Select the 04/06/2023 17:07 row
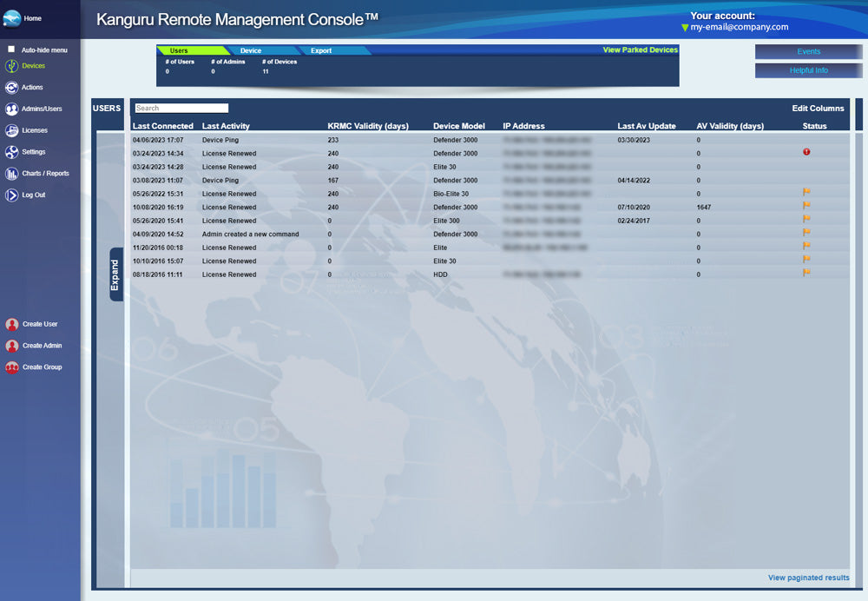 tap(490, 140)
